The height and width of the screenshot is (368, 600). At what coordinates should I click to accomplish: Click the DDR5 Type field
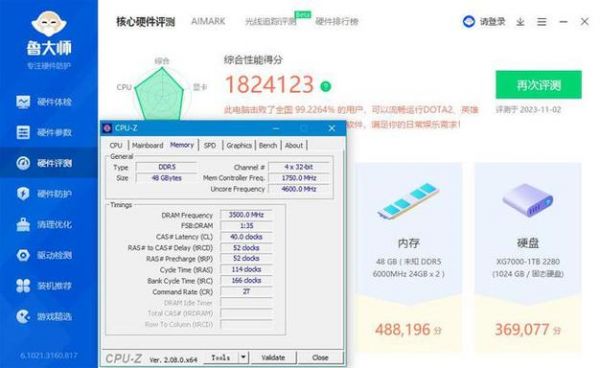click(166, 167)
